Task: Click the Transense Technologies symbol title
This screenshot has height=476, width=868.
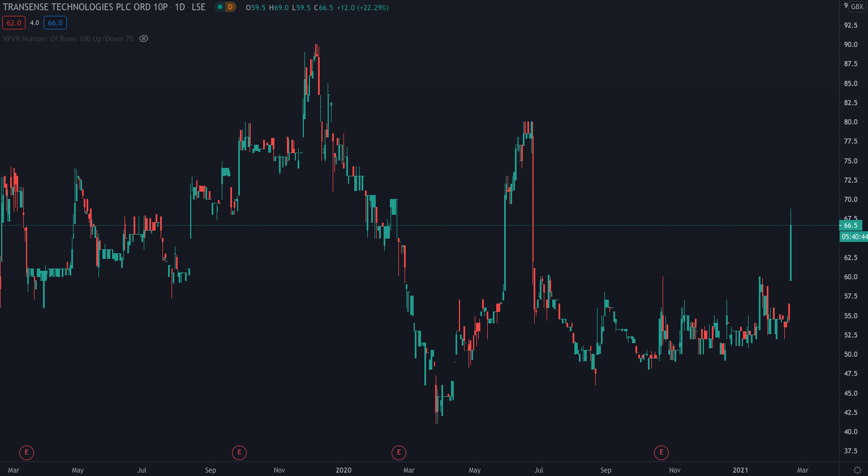Action: (85, 7)
